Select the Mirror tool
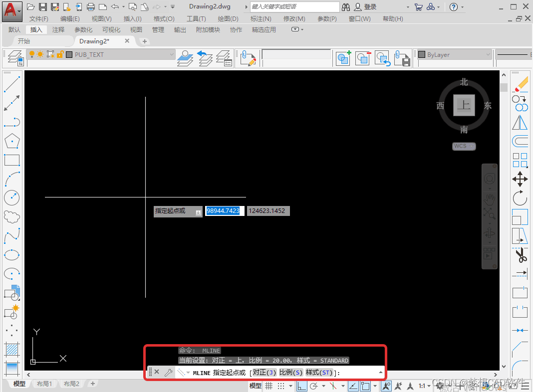533x392 pixels. click(x=520, y=122)
